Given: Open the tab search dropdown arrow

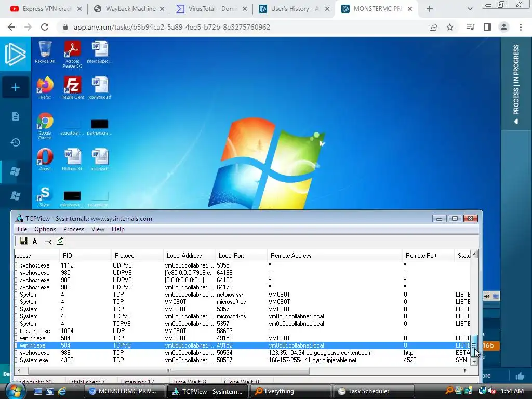Looking at the screenshot, I should [x=470, y=9].
